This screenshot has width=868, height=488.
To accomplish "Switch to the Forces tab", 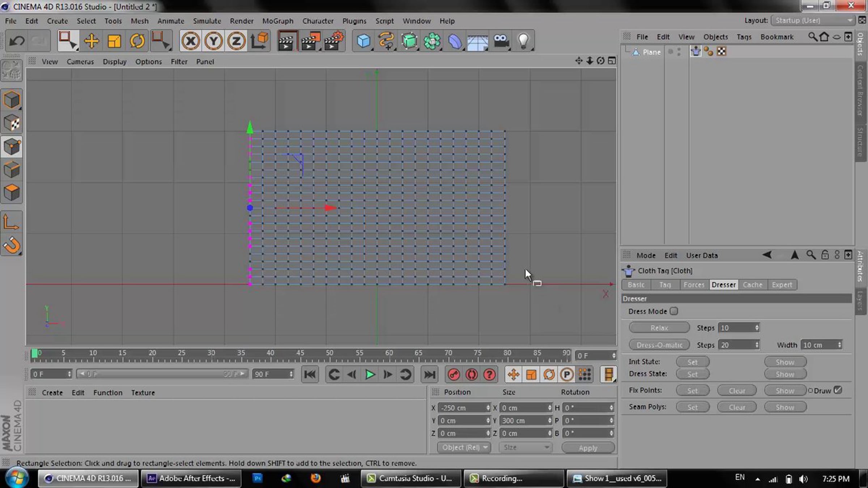I will coord(694,285).
